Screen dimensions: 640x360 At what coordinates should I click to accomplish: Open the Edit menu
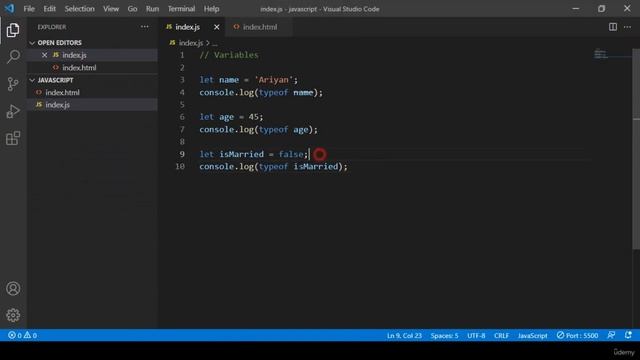[x=49, y=9]
